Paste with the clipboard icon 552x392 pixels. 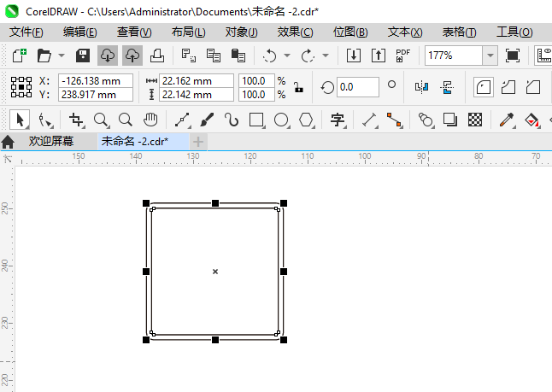tap(238, 56)
